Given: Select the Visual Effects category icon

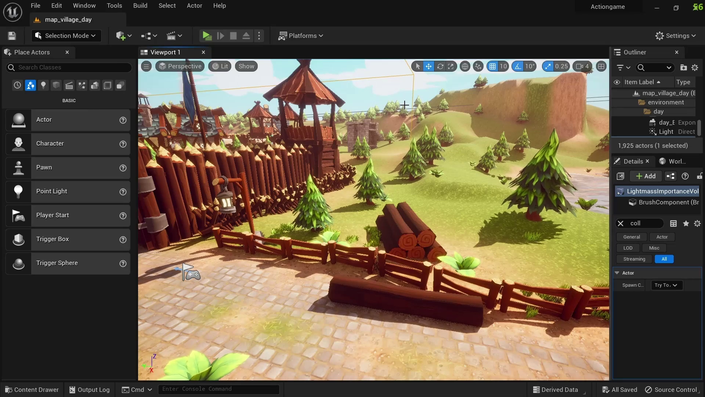Looking at the screenshot, I should click(x=82, y=85).
